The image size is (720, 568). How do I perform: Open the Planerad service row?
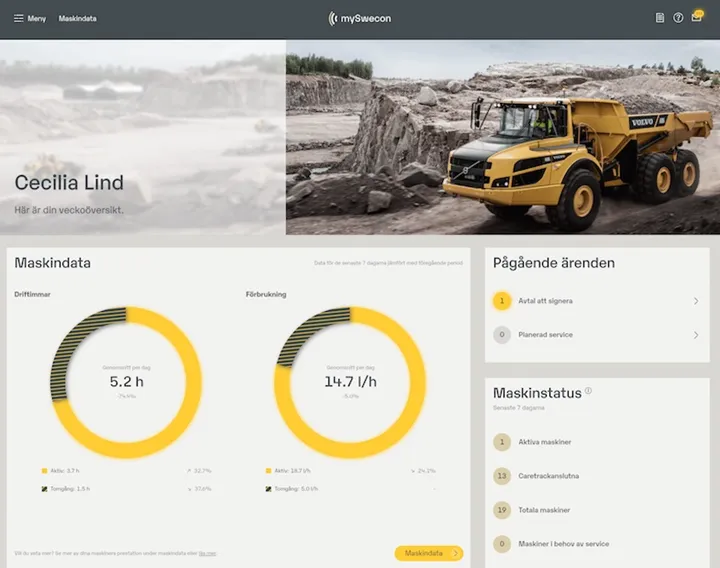(597, 335)
